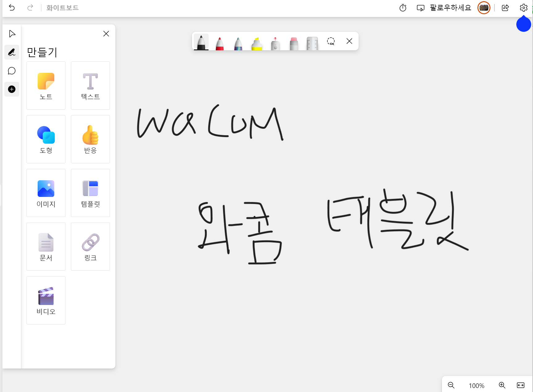Toggle the inking pen tool in sidebar
This screenshot has width=533, height=392.
click(x=12, y=52)
